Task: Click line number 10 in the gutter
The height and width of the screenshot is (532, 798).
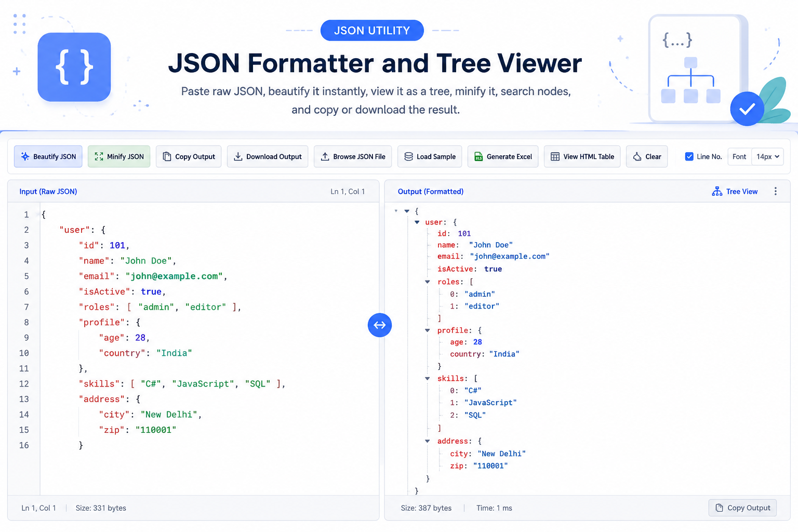Action: point(24,353)
